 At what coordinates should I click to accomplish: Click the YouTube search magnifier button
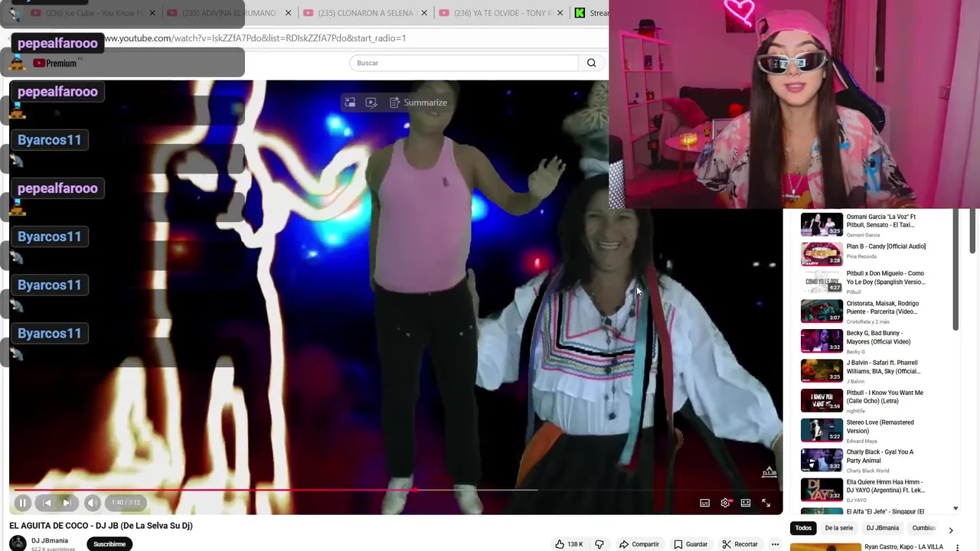click(591, 63)
